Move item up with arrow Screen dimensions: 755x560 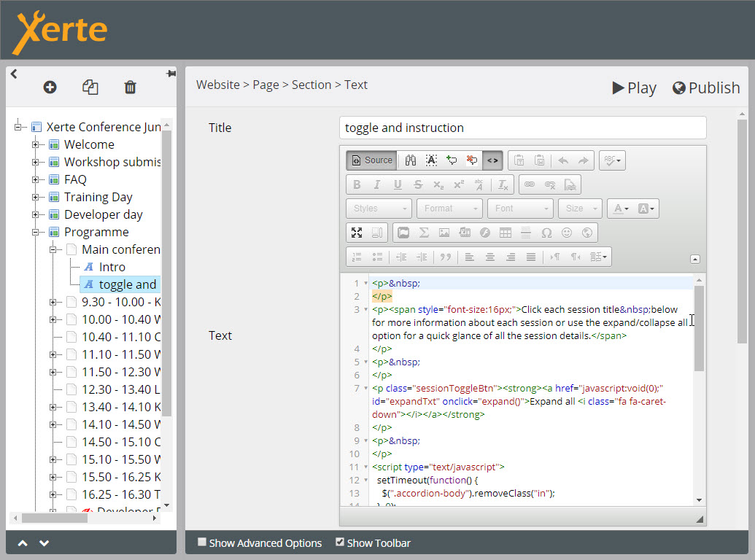click(x=23, y=543)
